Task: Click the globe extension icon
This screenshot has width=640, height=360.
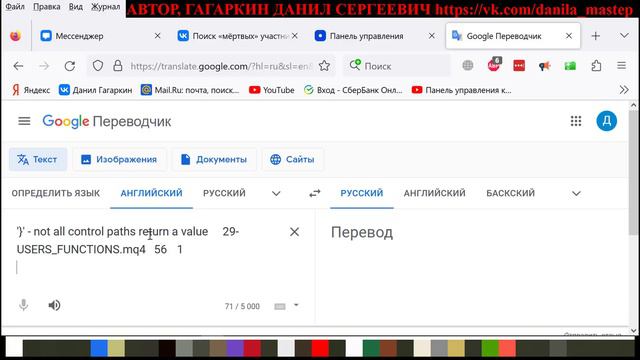Action: [468, 65]
